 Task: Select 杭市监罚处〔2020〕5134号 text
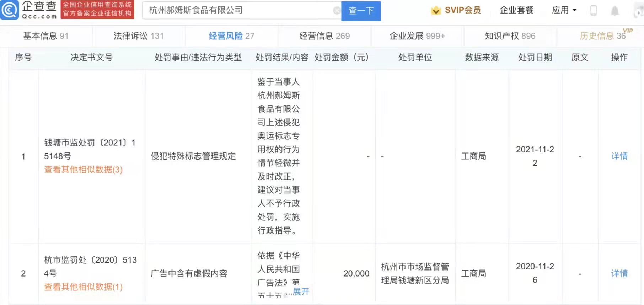tap(91, 267)
